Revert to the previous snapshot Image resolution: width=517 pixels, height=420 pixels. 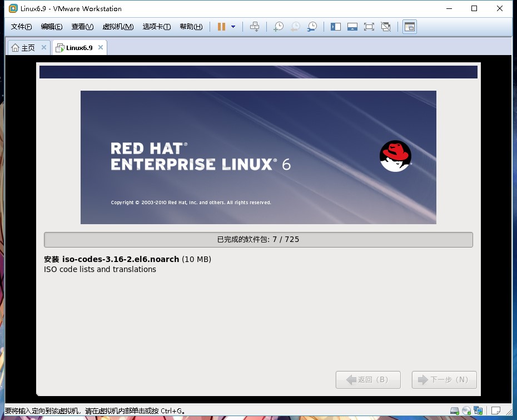[295, 27]
